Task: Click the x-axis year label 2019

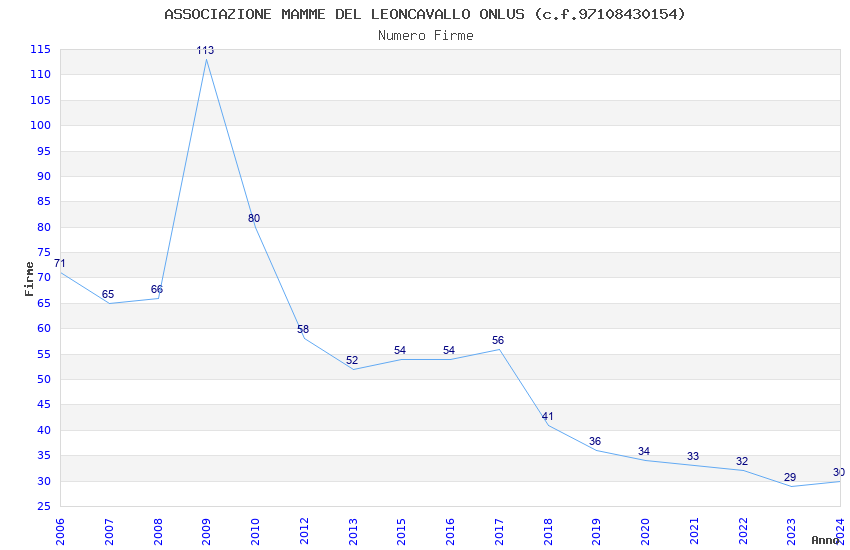Action: click(x=596, y=532)
